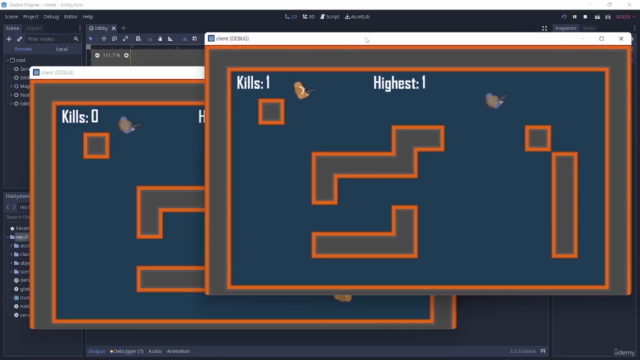This screenshot has width=640, height=360.
Task: Click title bar of back client (DEBUG) window
Action: (118, 73)
